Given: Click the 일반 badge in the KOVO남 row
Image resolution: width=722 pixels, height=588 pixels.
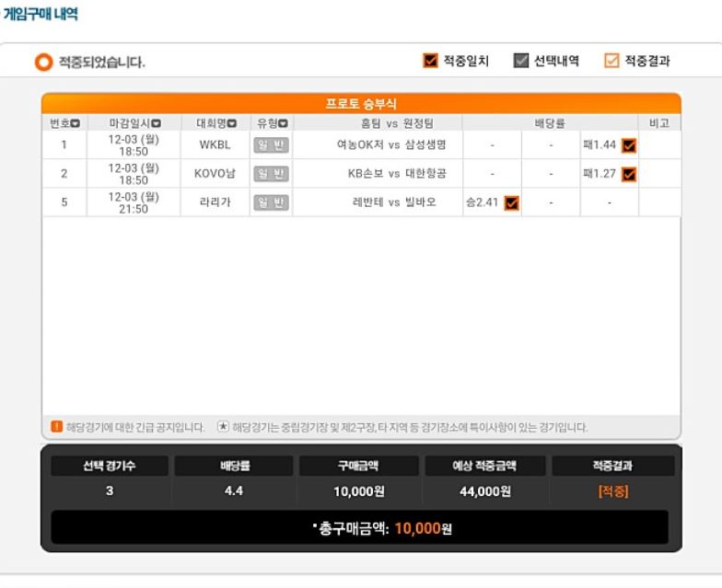Looking at the screenshot, I should (x=271, y=173).
